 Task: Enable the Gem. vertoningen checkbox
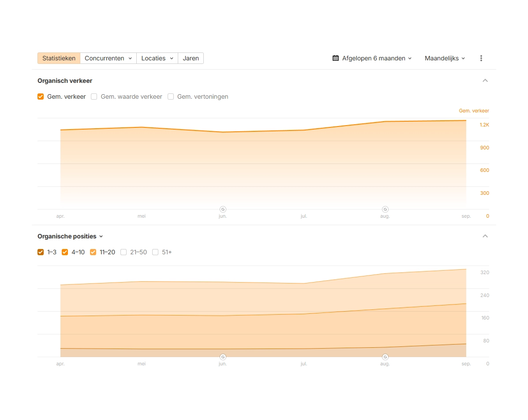[x=171, y=97]
